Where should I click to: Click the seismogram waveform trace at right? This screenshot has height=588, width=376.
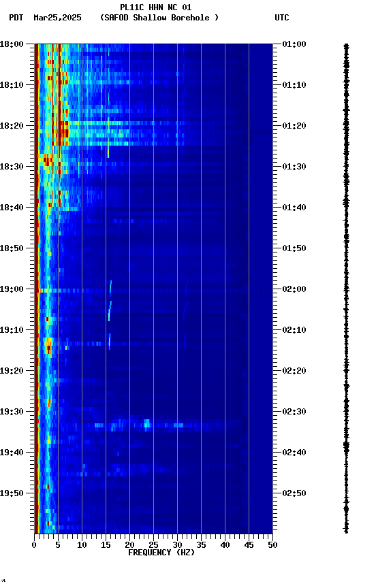pos(346,289)
